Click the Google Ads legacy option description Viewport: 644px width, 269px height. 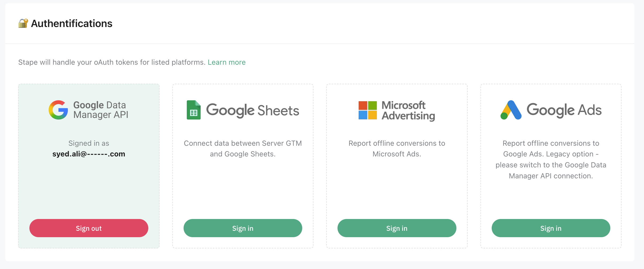coord(551,160)
